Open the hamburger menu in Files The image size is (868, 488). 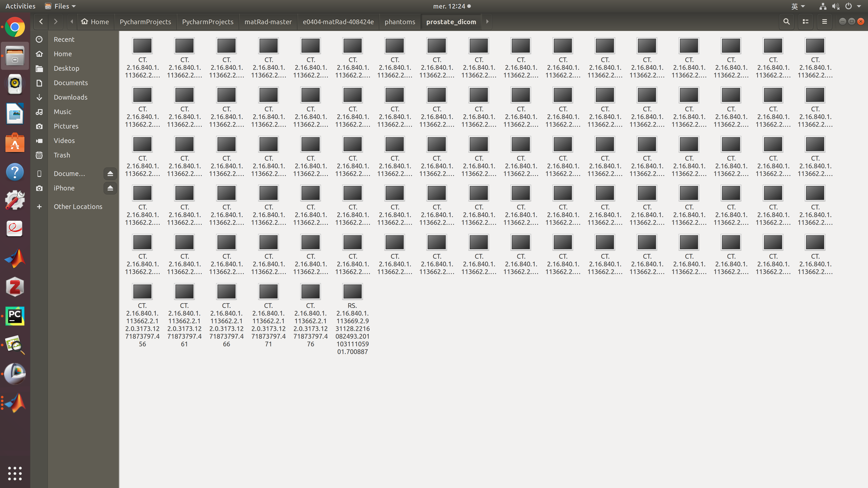(825, 21)
